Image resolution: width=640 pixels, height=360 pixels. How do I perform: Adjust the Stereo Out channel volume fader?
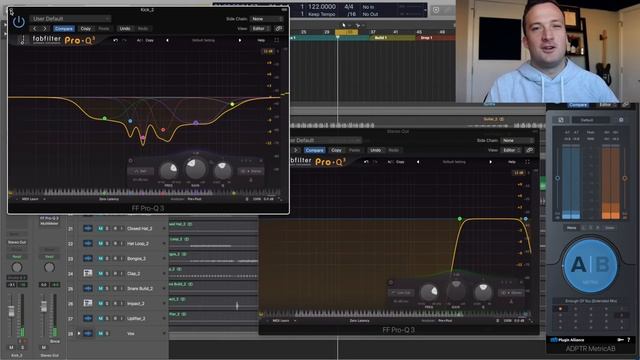click(x=44, y=307)
